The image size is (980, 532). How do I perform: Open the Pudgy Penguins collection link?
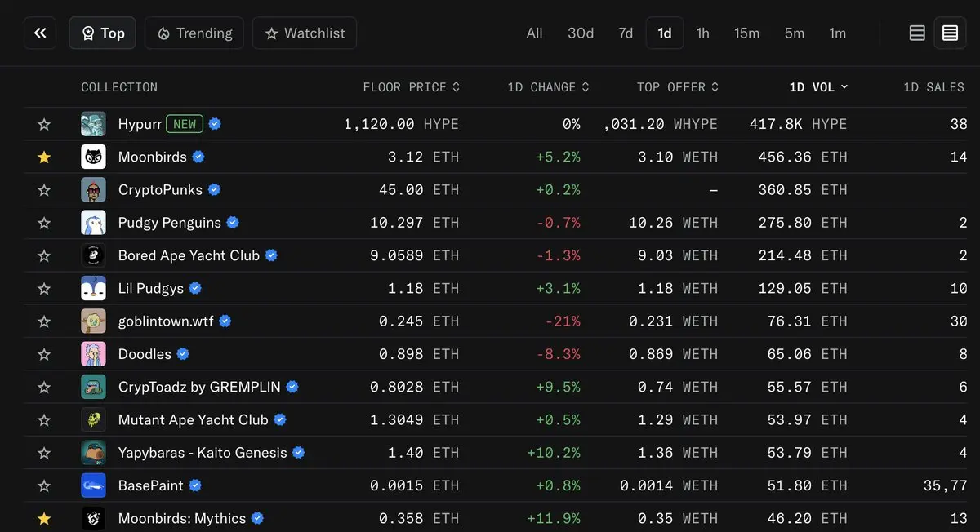click(x=170, y=223)
